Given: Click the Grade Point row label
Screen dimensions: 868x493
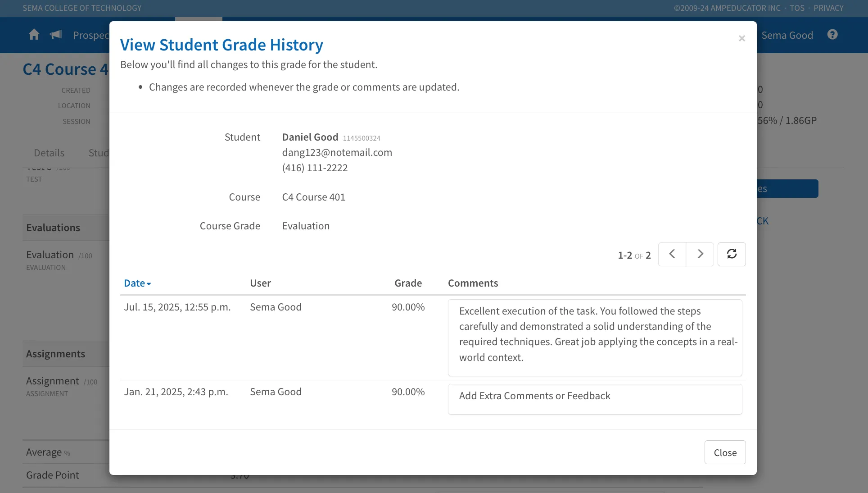Looking at the screenshot, I should pyautogui.click(x=52, y=475).
